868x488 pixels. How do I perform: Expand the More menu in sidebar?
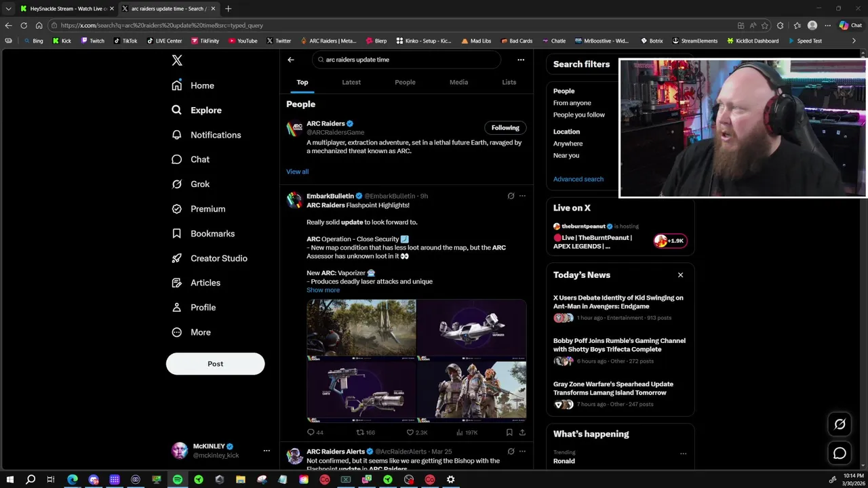(x=191, y=332)
